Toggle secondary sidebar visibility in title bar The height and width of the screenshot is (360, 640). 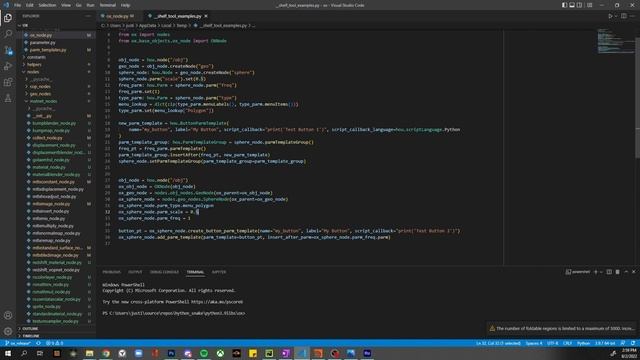click(579, 5)
